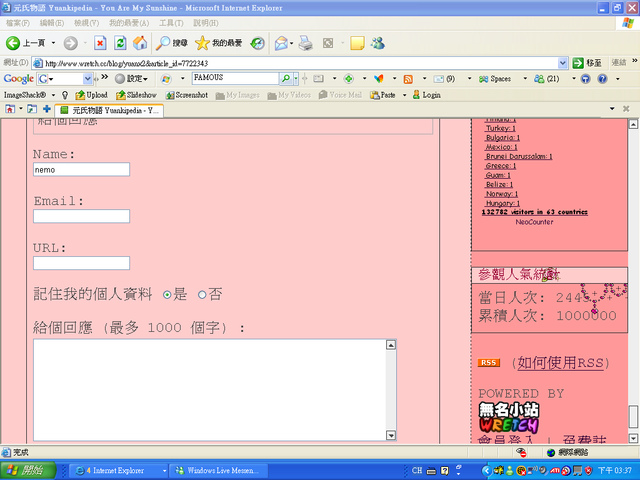The image size is (640, 480).
Task: Select the 元氏物語 Yuankipedia tab
Action: [109, 110]
